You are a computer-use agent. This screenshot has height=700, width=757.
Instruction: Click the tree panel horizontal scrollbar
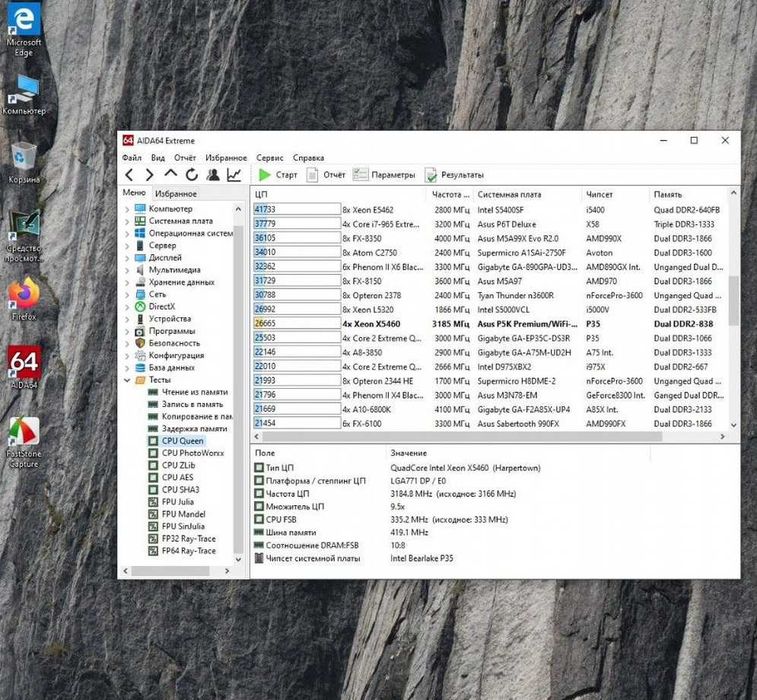pos(170,571)
